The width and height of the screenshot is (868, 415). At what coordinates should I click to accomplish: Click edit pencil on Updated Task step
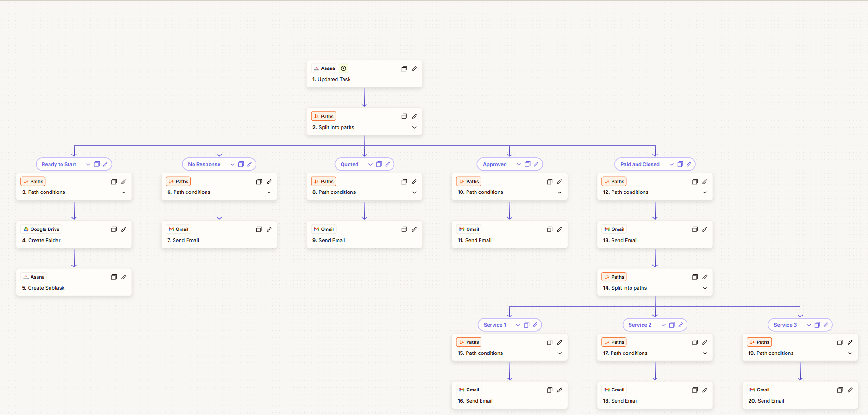coord(414,68)
